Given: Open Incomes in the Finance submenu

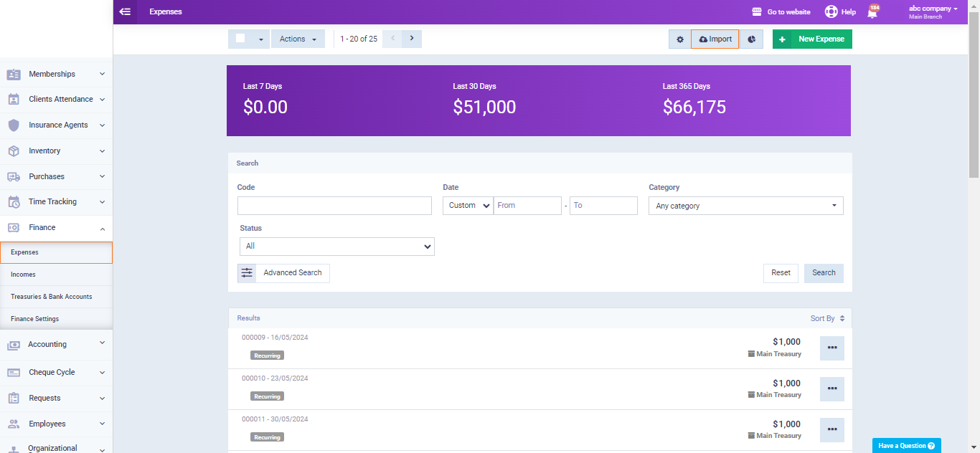Looking at the screenshot, I should point(56,275).
